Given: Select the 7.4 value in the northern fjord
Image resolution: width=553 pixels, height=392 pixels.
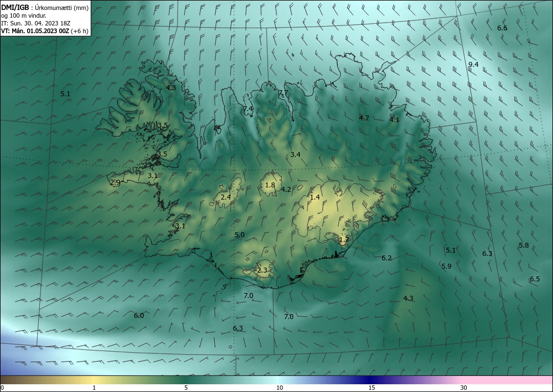Looking at the screenshot, I should tap(248, 108).
